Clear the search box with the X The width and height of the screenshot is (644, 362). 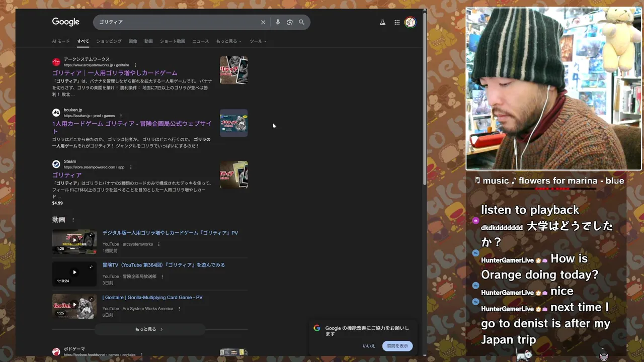pyautogui.click(x=263, y=22)
